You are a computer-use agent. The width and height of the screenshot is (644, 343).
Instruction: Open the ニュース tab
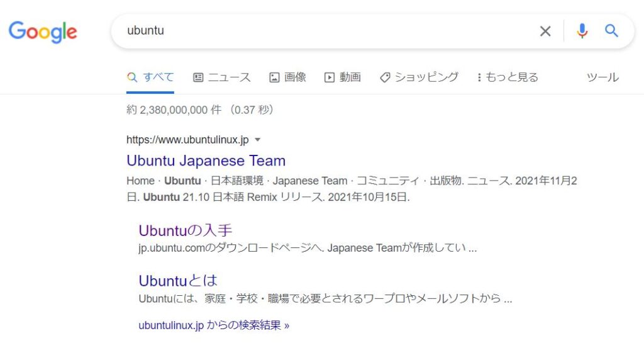click(222, 77)
